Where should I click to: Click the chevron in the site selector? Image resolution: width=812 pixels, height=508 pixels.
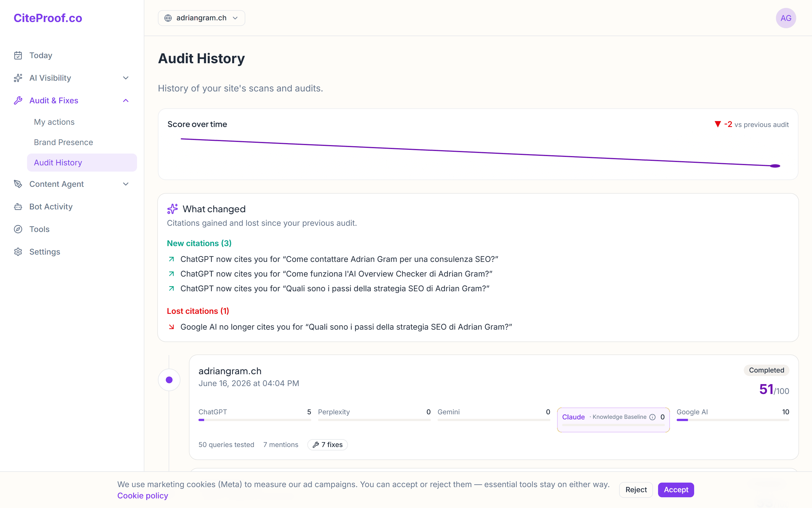tap(235, 18)
